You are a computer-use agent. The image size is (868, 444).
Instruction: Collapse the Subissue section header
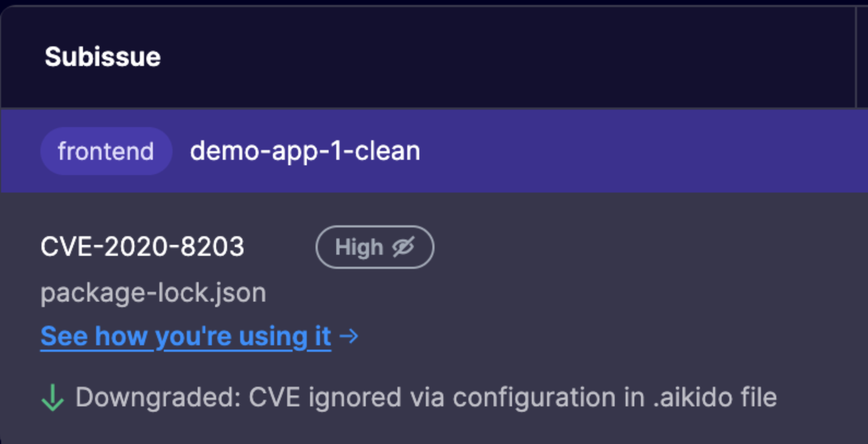(103, 55)
